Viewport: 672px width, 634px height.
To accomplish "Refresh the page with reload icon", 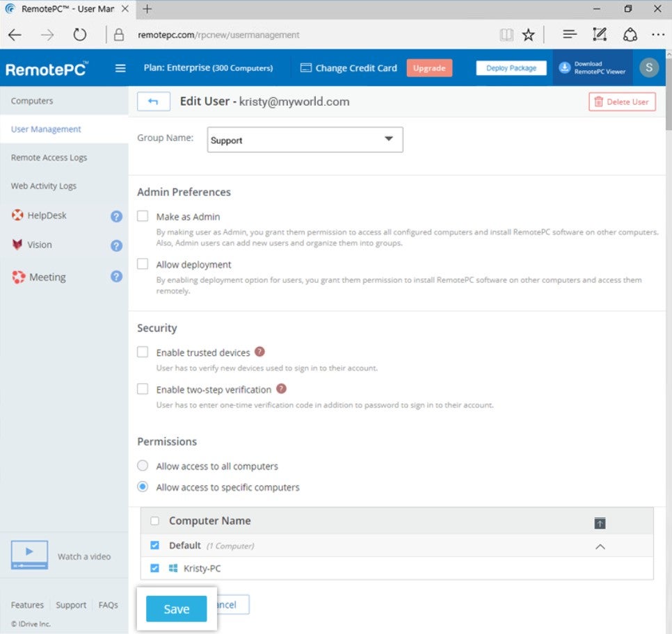I will click(80, 34).
